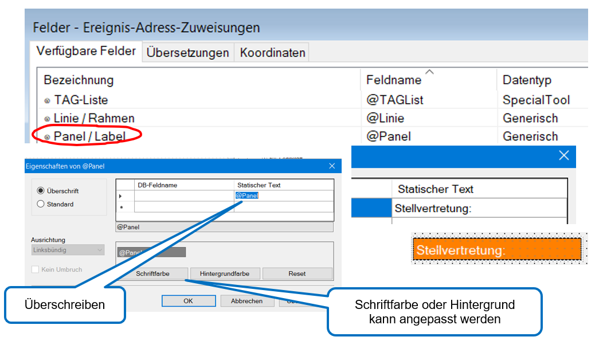
Task: Click the Generisch cell in the Panel row
Action: pyautogui.click(x=530, y=136)
